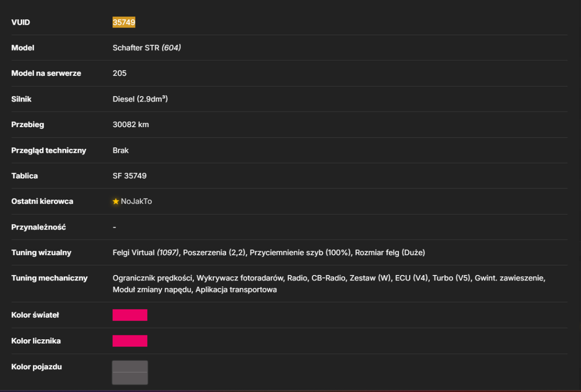The image size is (581, 392).
Task: Click the Turbo (V5) tuning entry
Action: 451,278
